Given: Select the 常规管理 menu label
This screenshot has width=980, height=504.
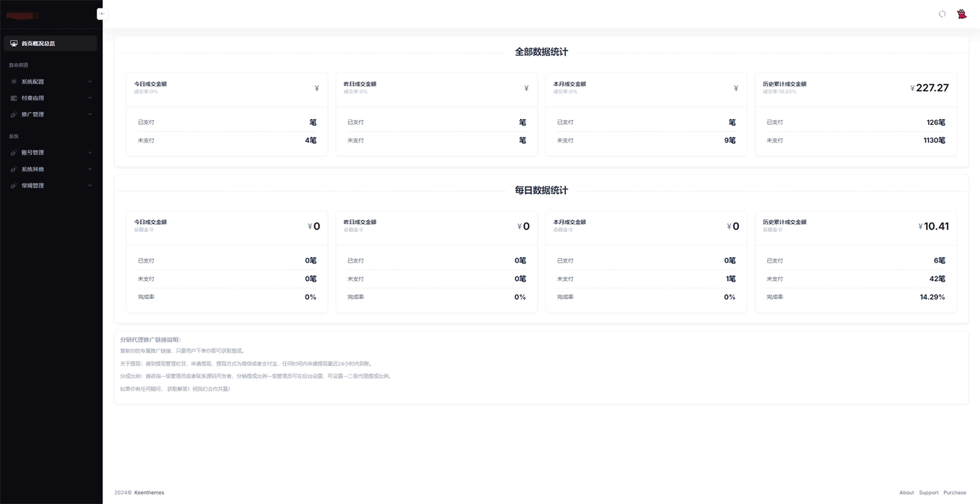Looking at the screenshot, I should tap(33, 186).
